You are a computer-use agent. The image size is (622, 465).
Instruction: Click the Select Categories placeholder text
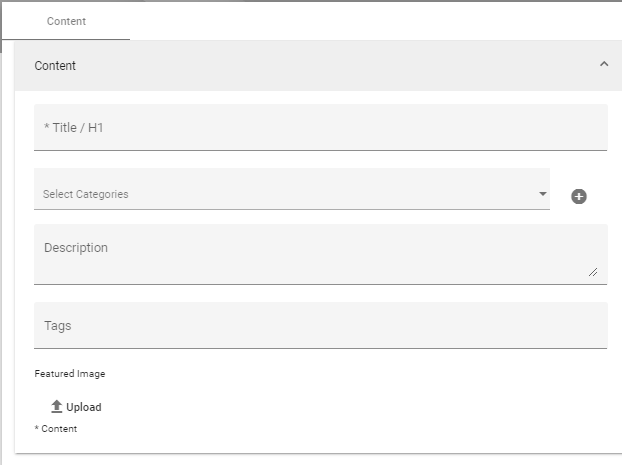click(x=86, y=194)
